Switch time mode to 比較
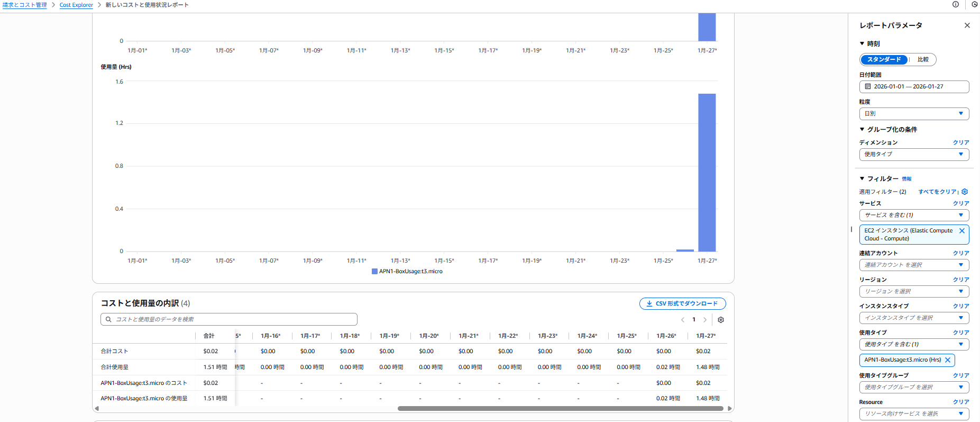 point(922,60)
